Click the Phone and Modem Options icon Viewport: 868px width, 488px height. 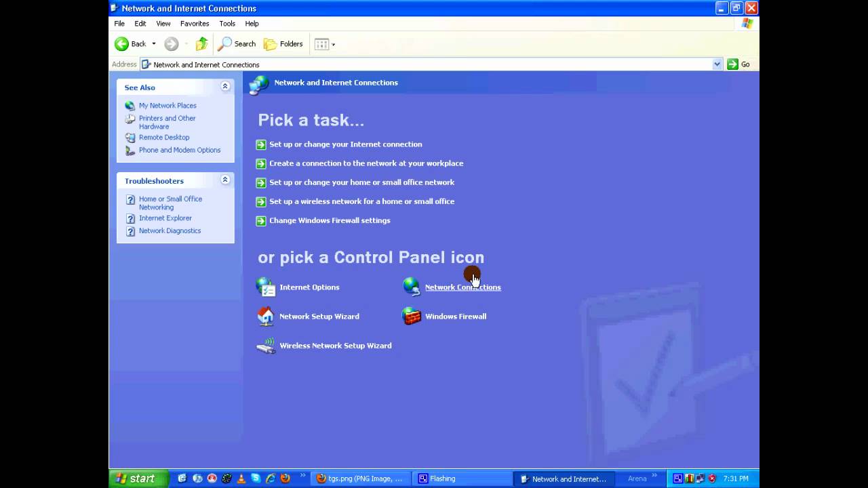pyautogui.click(x=130, y=150)
